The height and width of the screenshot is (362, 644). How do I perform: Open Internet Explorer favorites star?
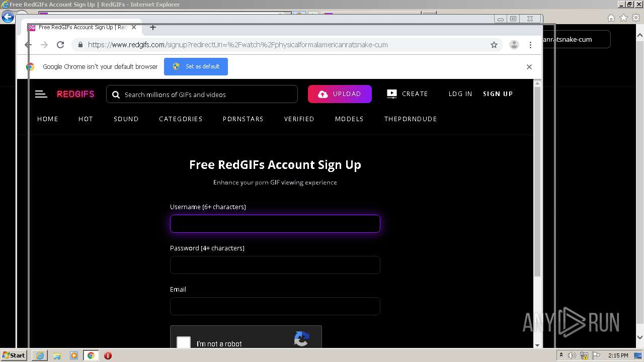tap(623, 18)
